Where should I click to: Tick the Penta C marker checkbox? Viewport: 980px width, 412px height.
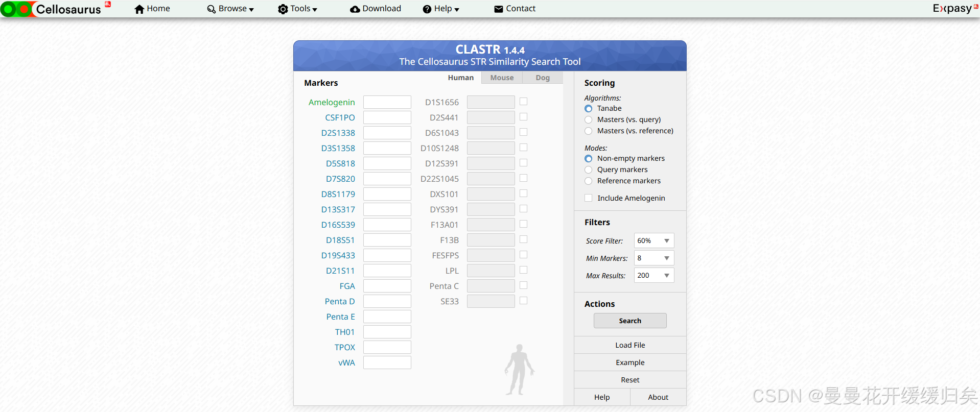tap(523, 285)
